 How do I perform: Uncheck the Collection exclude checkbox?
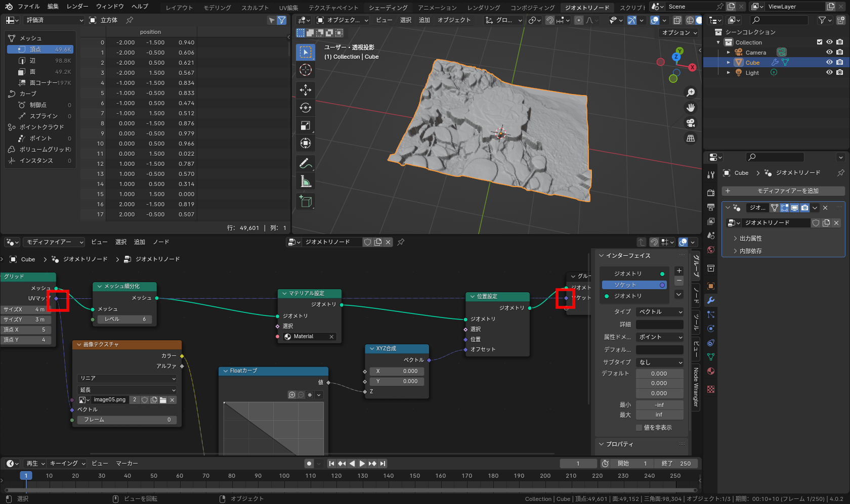coord(820,42)
